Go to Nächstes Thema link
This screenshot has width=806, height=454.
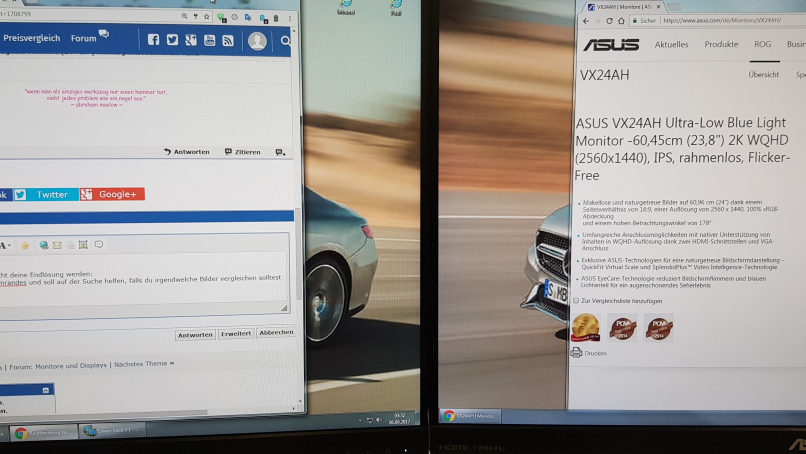(144, 364)
